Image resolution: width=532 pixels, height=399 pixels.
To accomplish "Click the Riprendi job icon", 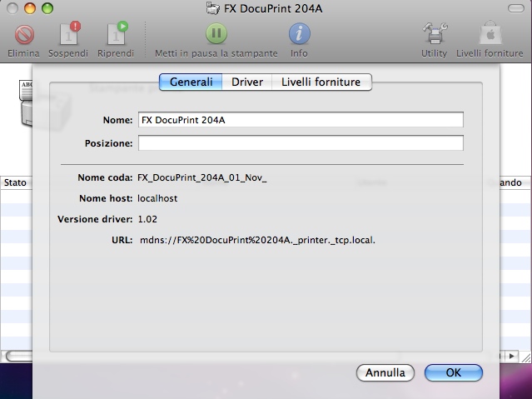I will click(x=117, y=33).
